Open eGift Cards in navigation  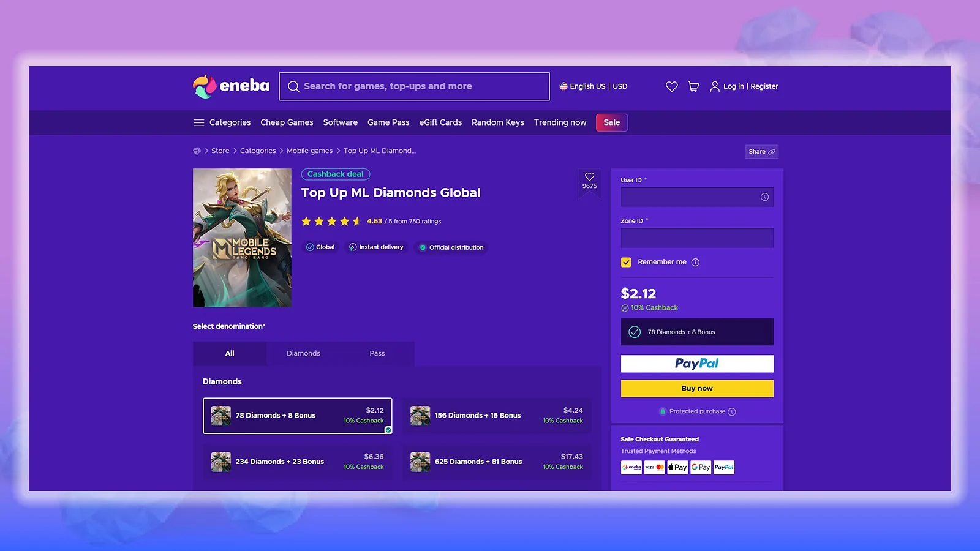point(440,122)
